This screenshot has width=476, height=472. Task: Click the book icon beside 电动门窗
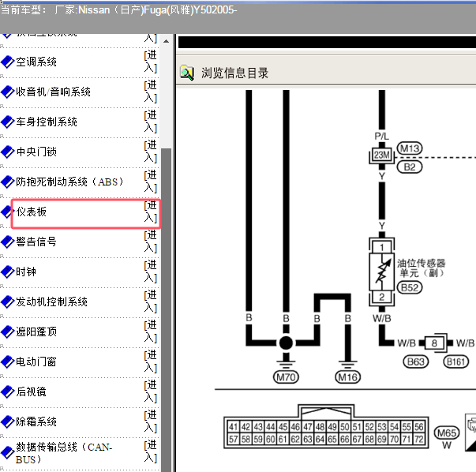[7, 361]
